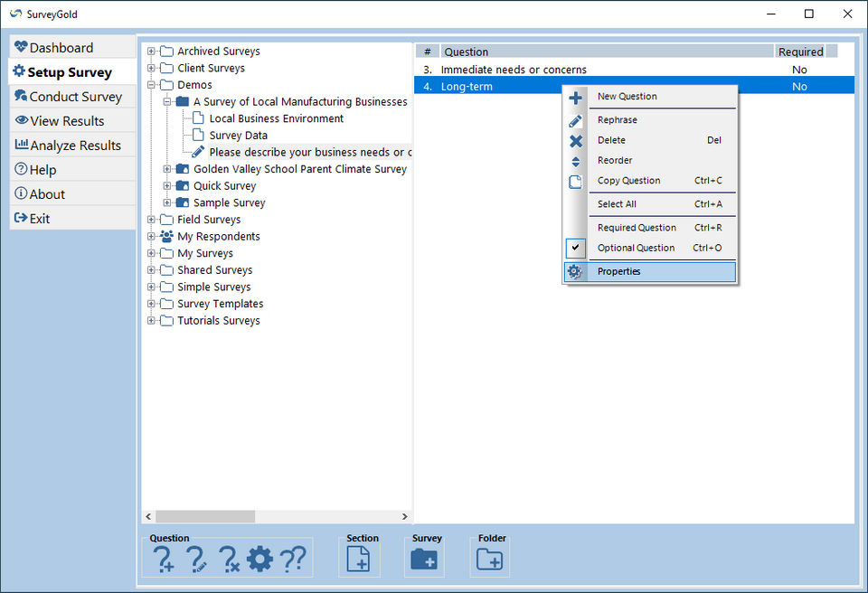Expand the Tutorials Surveys folder
This screenshot has height=593, width=868.
coord(151,321)
